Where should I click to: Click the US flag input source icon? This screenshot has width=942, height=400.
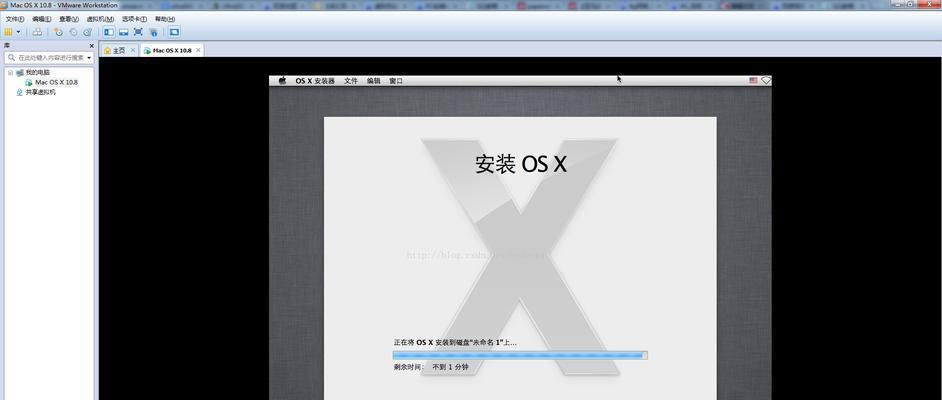[x=753, y=80]
